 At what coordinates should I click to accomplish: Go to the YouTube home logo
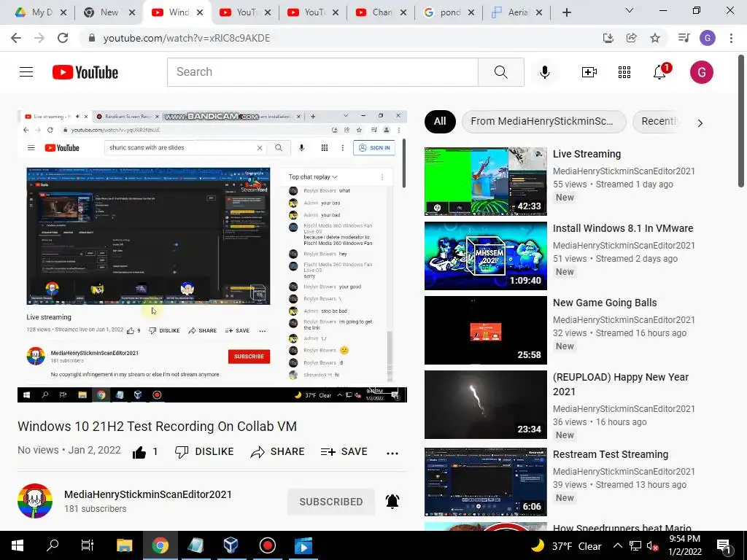pos(85,72)
